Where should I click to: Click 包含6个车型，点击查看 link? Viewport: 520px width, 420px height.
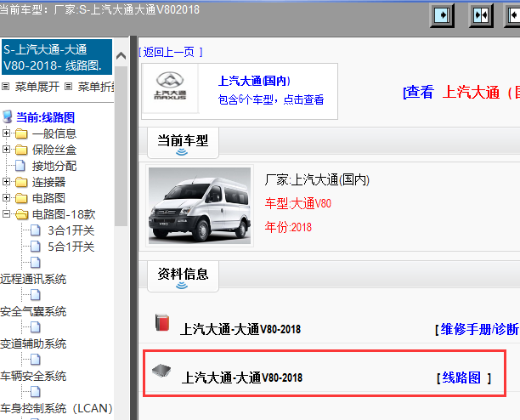[x=271, y=99]
